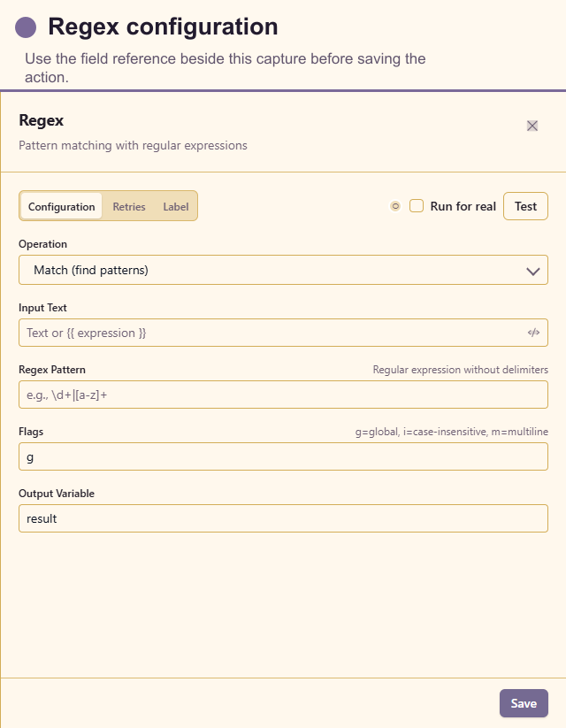This screenshot has height=728, width=566.
Task: Click the 'Operation' field label
Action: point(42,244)
